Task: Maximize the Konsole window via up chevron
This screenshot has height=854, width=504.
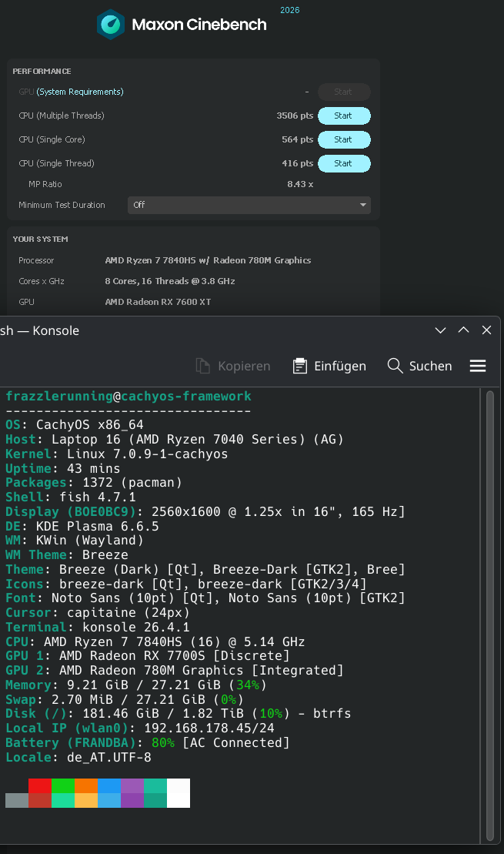Action: pyautogui.click(x=464, y=330)
